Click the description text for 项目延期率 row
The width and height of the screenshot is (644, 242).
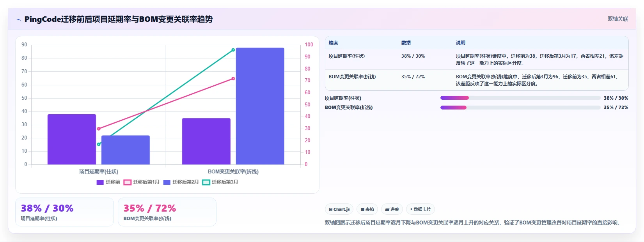pyautogui.click(x=540, y=60)
